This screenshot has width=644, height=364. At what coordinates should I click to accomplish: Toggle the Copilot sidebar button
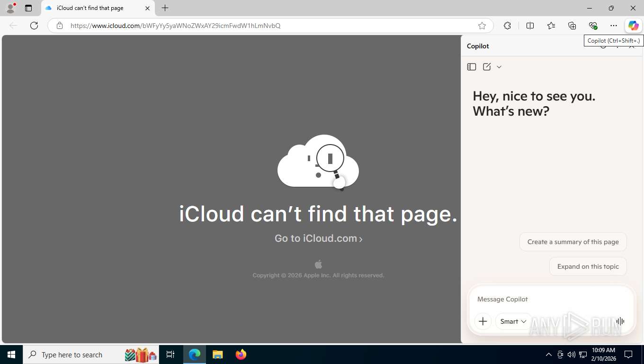point(633,26)
